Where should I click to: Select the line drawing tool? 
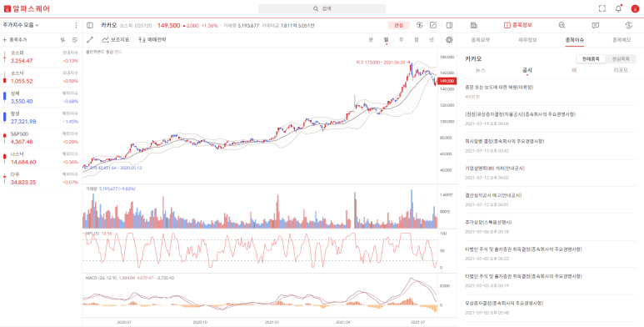(x=90, y=40)
